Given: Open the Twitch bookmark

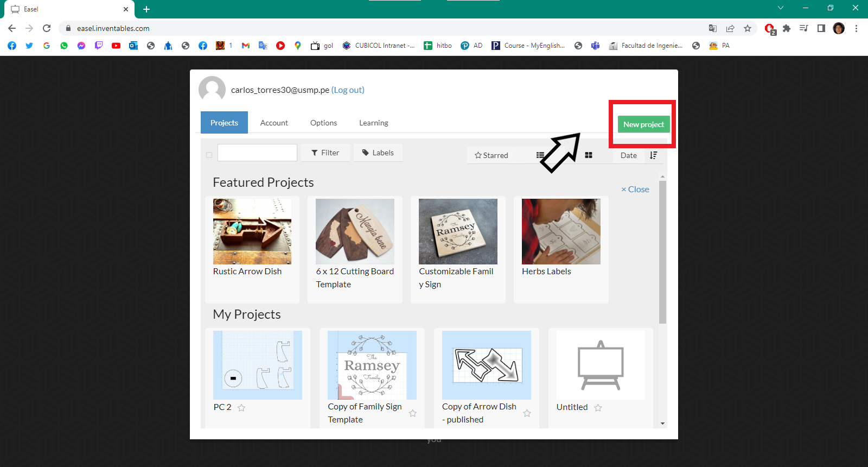Looking at the screenshot, I should tap(99, 46).
